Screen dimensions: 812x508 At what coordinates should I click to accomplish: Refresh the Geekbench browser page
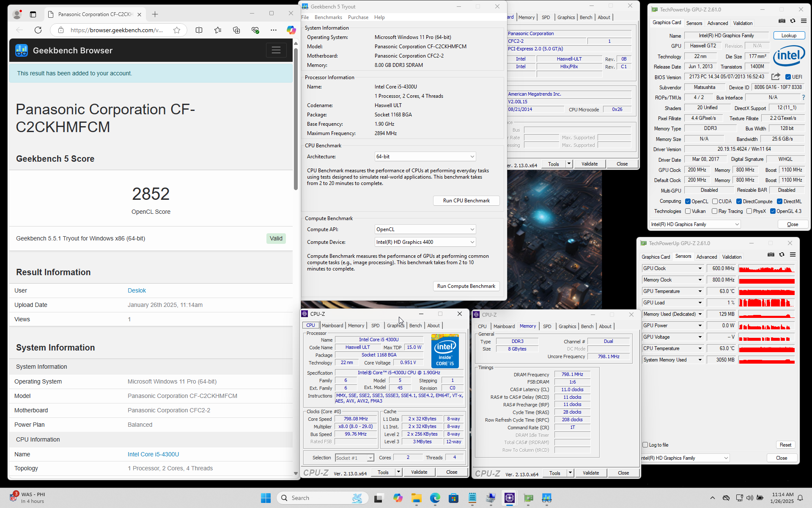(38, 30)
